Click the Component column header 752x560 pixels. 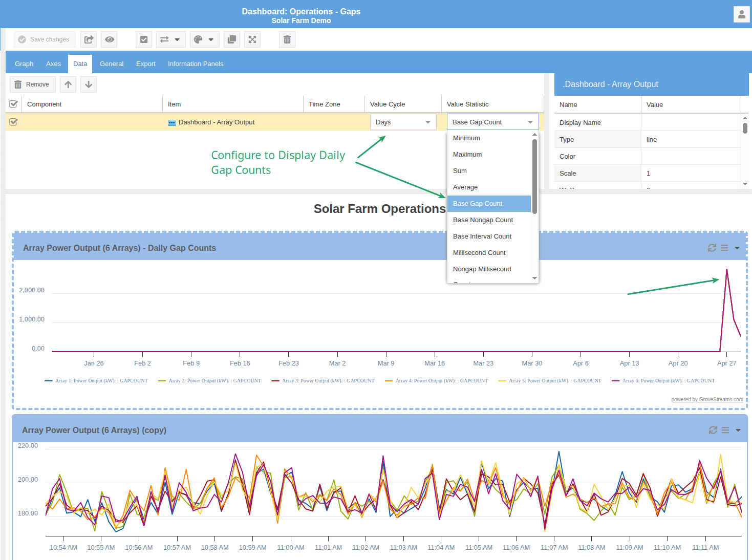tap(92, 104)
